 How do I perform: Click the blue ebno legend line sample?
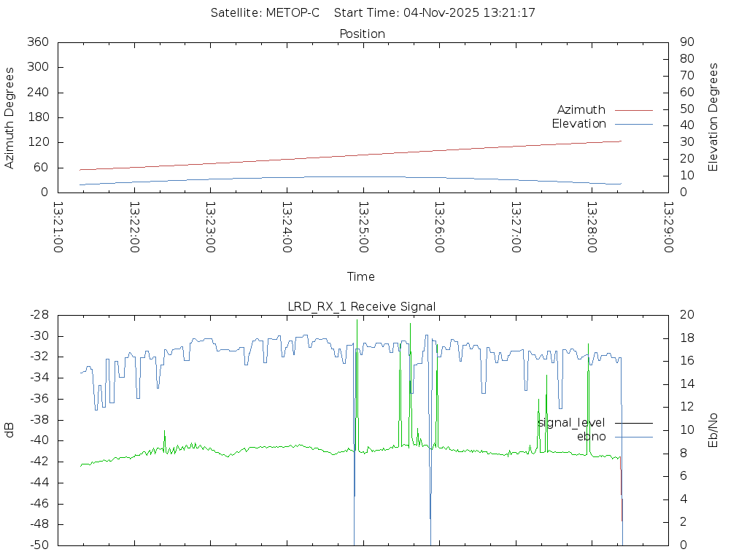pyautogui.click(x=633, y=437)
